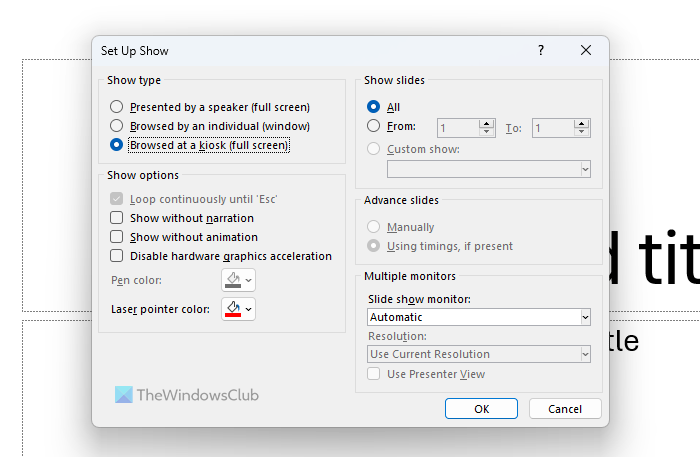Toggle Disable hardware graphics acceleration
This screenshot has height=457, width=700.
117,256
